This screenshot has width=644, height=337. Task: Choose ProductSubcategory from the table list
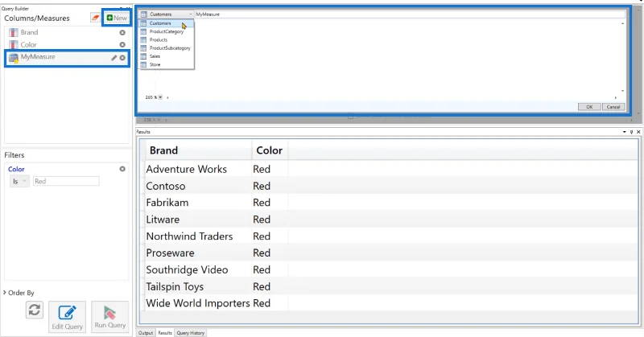167,48
